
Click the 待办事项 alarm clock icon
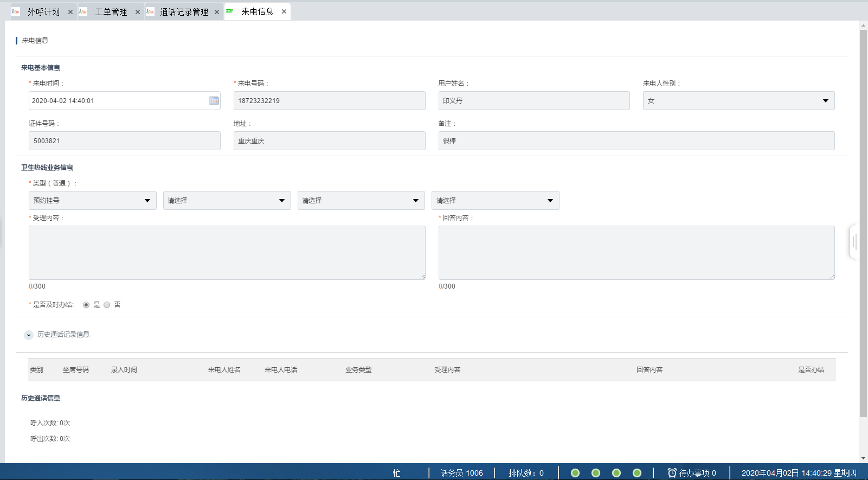[x=672, y=473]
